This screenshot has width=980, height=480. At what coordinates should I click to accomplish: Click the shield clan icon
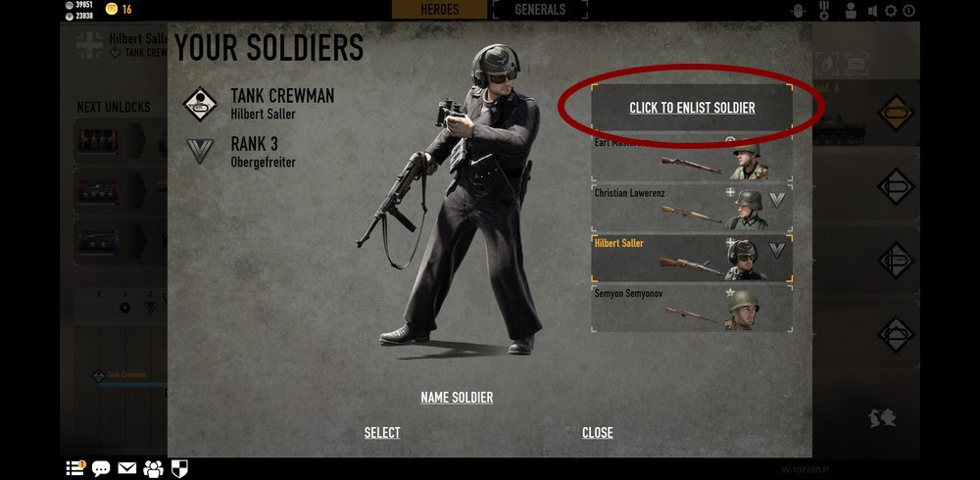[x=179, y=468]
